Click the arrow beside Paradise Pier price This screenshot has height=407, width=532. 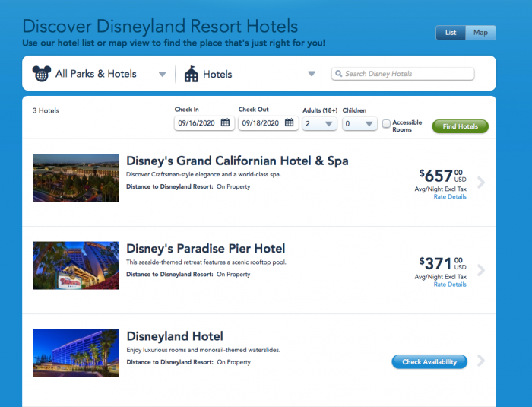pos(480,270)
